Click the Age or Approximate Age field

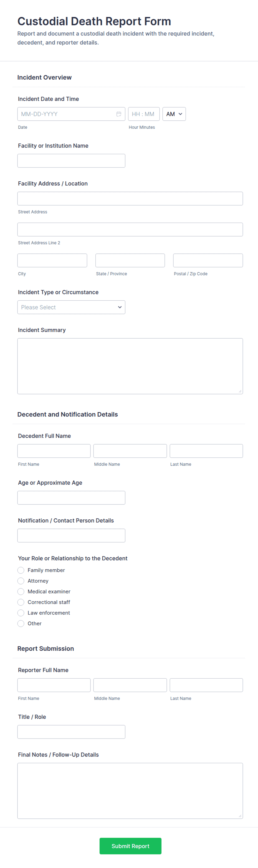pyautogui.click(x=71, y=498)
